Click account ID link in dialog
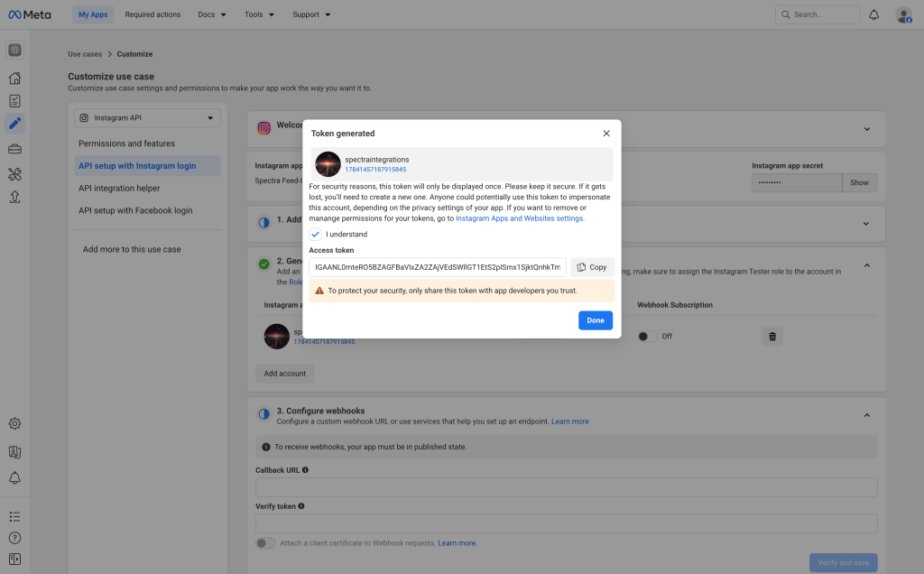The width and height of the screenshot is (924, 574). tap(375, 169)
